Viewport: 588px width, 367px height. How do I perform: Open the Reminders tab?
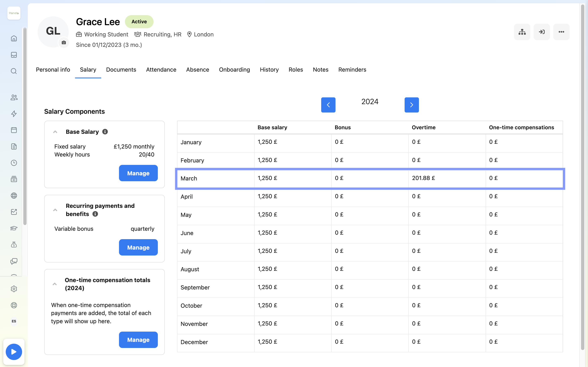[352, 70]
